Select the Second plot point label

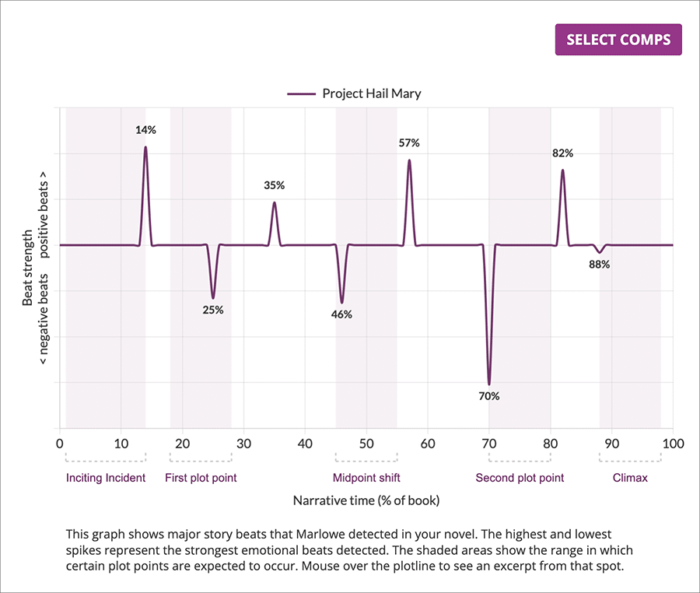click(520, 477)
